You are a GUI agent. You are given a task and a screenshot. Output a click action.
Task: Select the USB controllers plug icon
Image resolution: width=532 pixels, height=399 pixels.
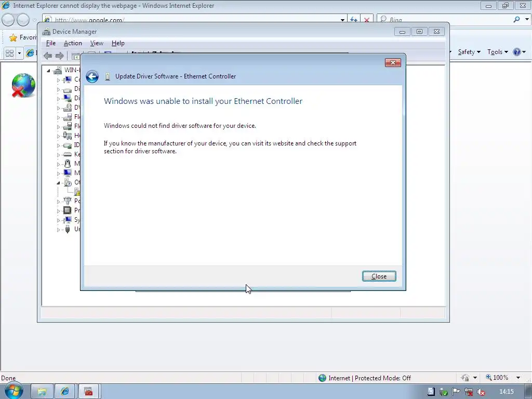68,229
